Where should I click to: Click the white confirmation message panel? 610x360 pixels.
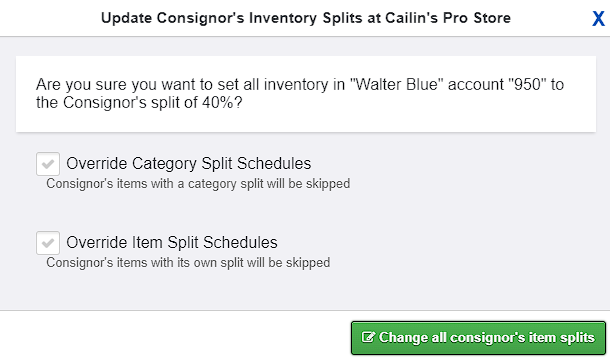click(x=306, y=94)
